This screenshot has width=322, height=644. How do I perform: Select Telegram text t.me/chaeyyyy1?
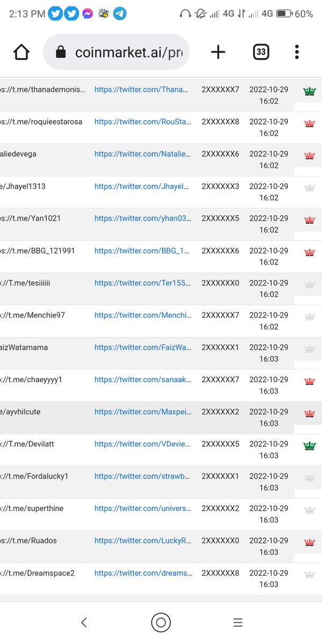(x=35, y=379)
